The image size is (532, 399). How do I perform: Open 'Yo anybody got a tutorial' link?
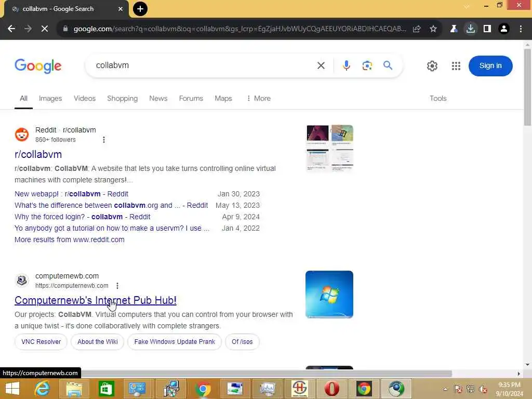[x=112, y=229]
